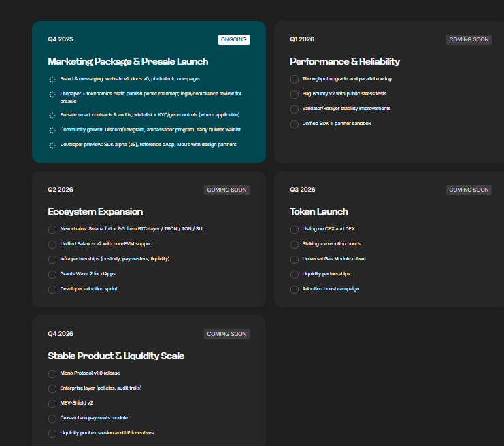This screenshot has width=504, height=446.
Task: Click the circle icon beside Grants Wave 2
Action: [52, 275]
